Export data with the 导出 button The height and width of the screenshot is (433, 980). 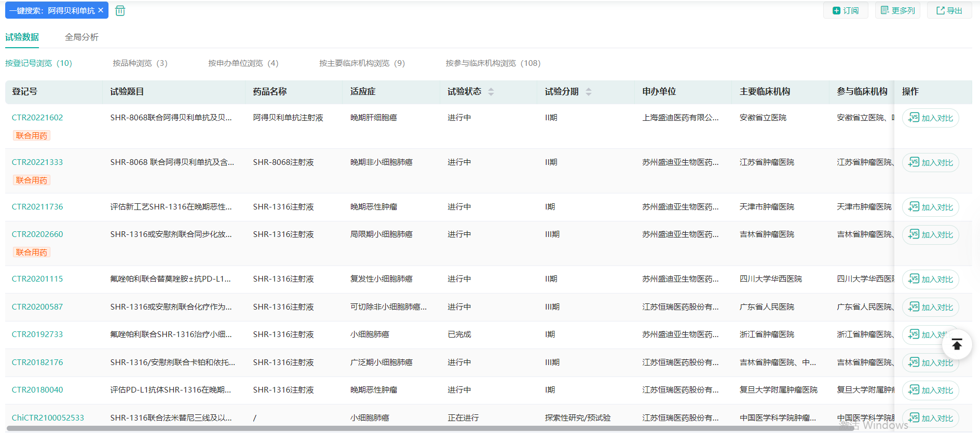tap(949, 10)
